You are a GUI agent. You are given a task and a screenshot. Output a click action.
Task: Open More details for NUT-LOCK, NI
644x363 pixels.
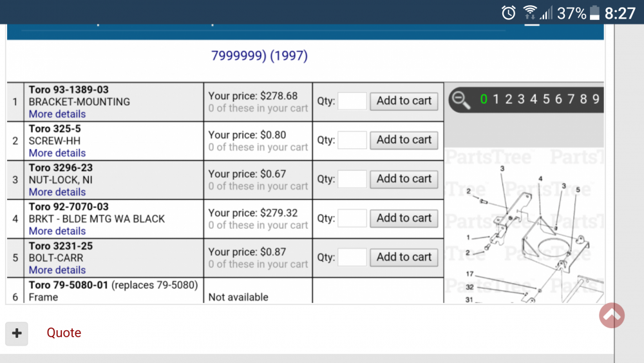57,192
